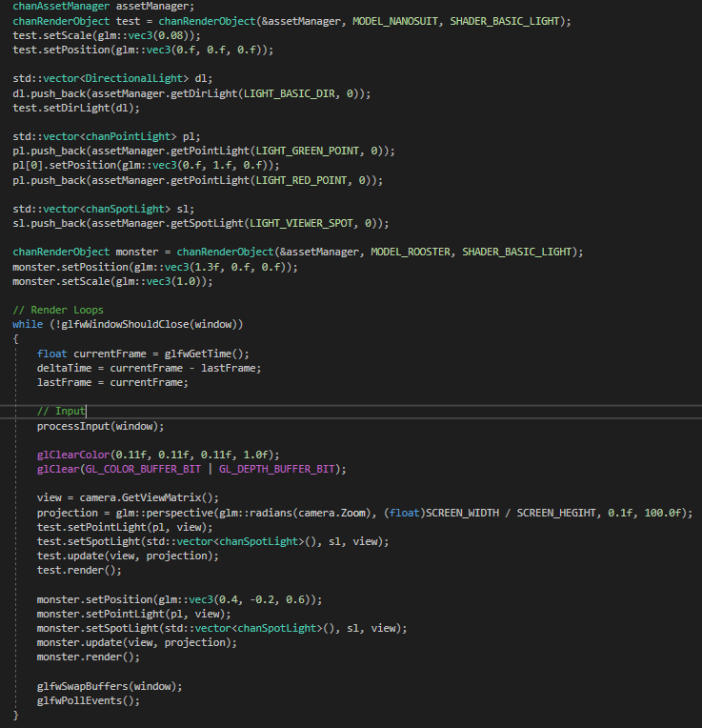Click SHADER_BASIC_LIGHT in the test constructor line
Screen dimensions: 702x728
[504, 21]
